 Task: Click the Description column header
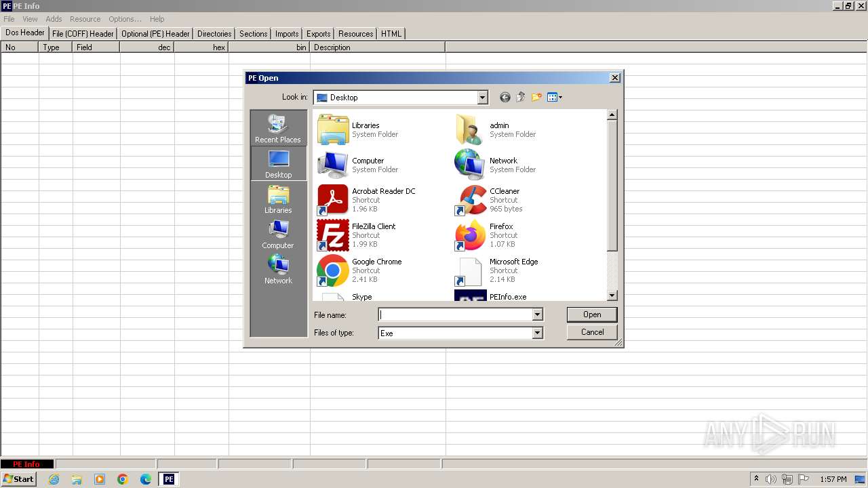coord(377,47)
